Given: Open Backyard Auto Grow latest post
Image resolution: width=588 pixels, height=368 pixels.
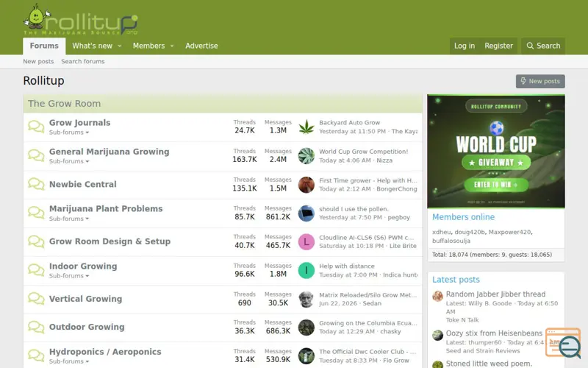Looking at the screenshot, I should [350, 122].
